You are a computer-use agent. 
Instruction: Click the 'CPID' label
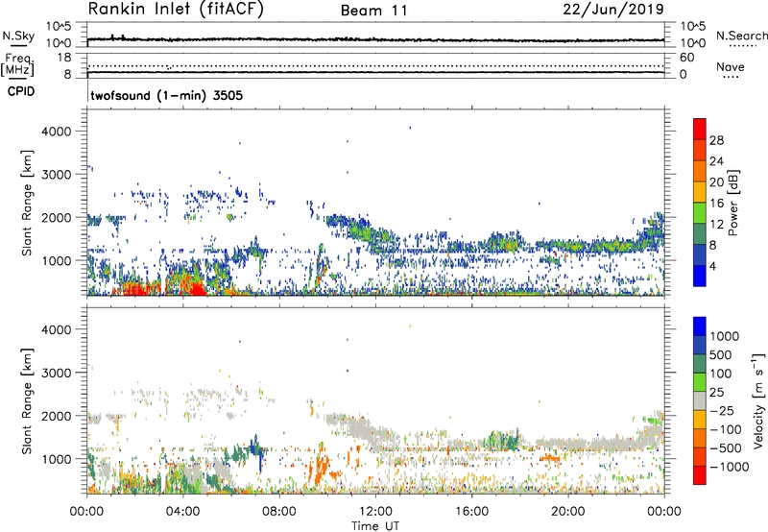point(21,91)
